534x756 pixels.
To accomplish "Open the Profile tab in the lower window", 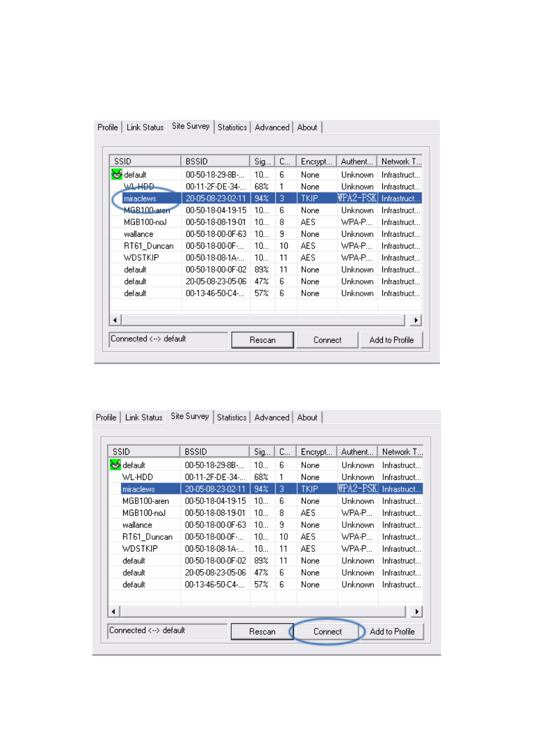I will pyautogui.click(x=106, y=417).
